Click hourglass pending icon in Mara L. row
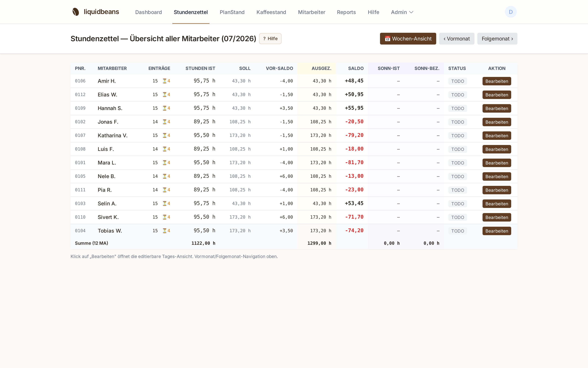588x368 pixels. [164, 163]
